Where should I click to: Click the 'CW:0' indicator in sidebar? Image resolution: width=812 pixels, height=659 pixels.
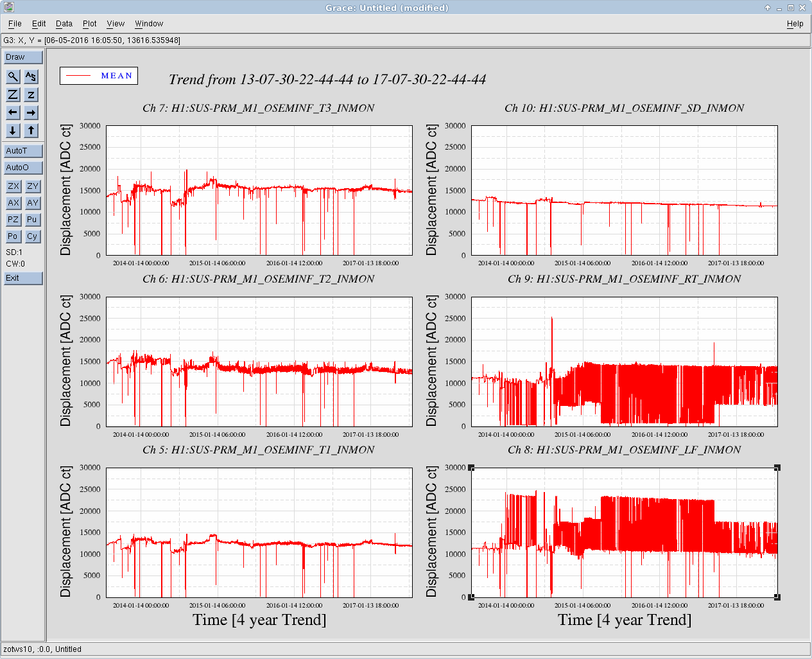pos(15,264)
